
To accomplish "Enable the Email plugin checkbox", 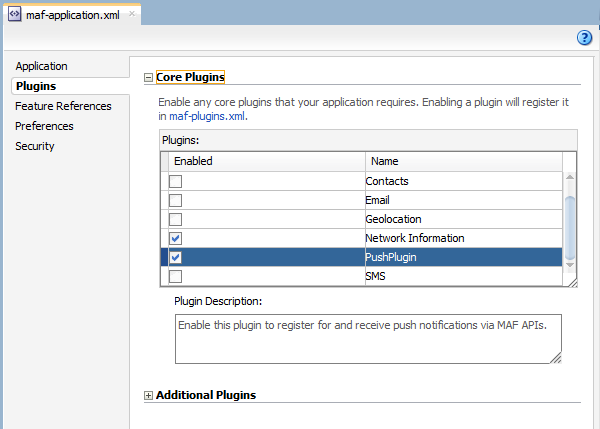I will (x=176, y=200).
